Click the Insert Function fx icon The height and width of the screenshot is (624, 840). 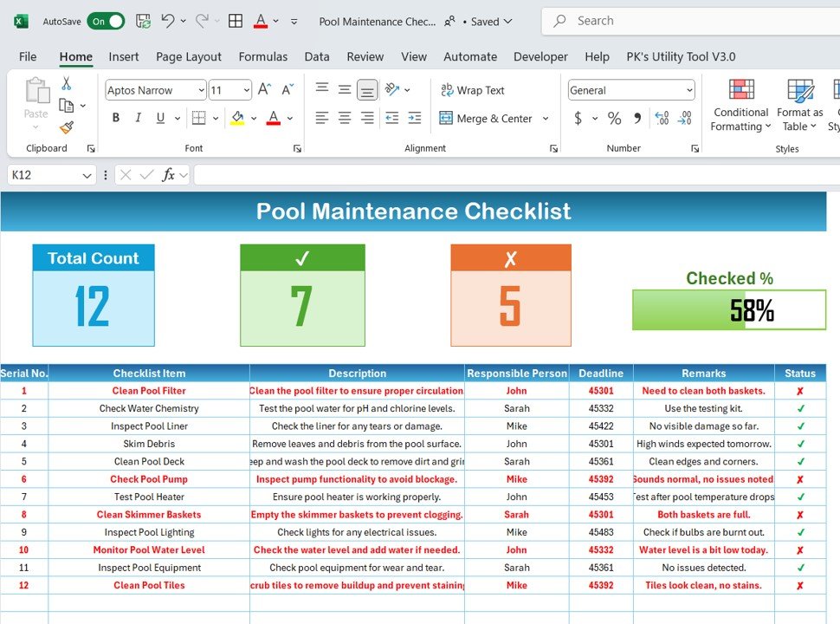169,175
